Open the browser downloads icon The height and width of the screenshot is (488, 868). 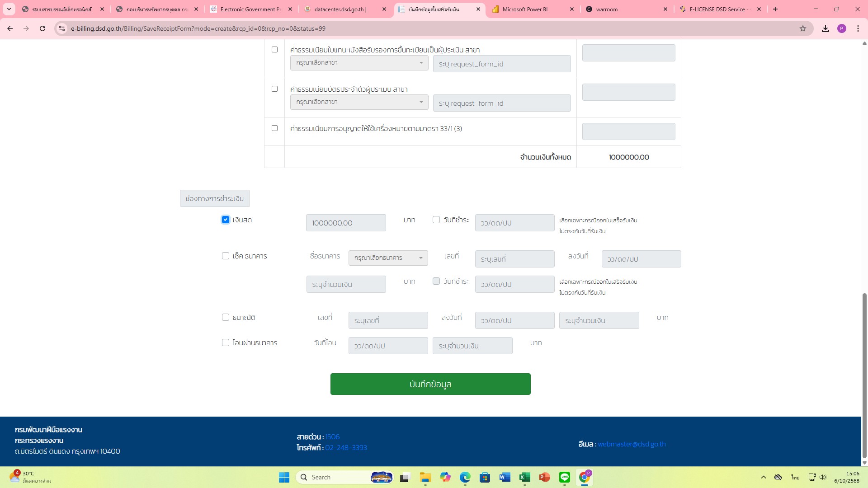click(826, 28)
